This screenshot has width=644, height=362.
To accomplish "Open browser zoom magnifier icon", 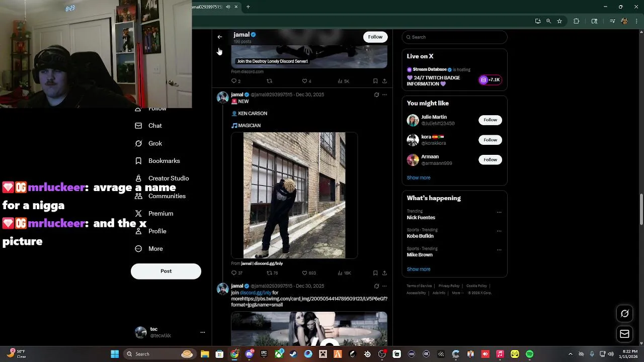I will [x=548, y=21].
